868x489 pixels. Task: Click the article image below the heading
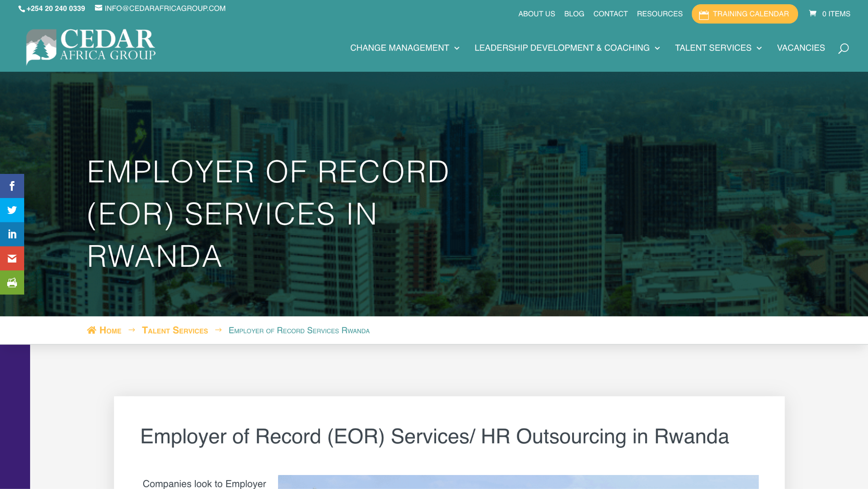pos(518,482)
